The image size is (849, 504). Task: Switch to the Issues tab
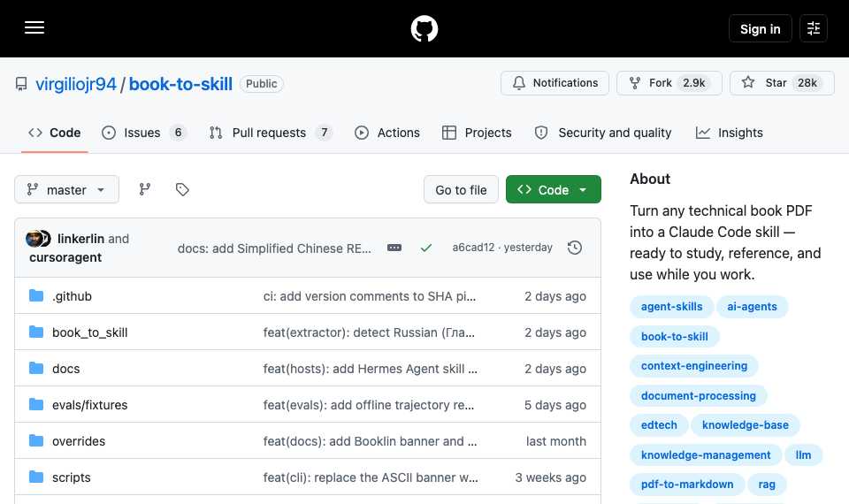[x=144, y=133]
